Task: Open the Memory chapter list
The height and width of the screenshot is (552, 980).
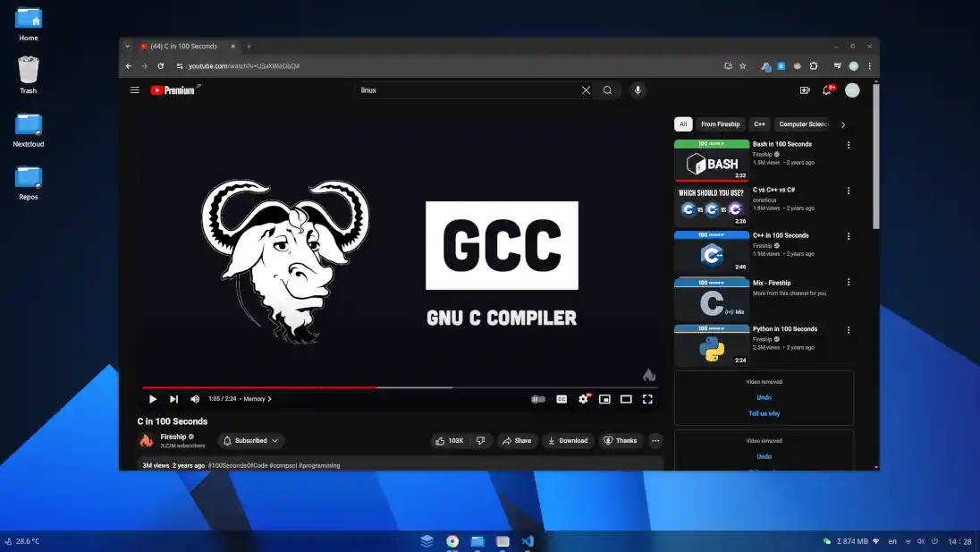Action: 257,399
